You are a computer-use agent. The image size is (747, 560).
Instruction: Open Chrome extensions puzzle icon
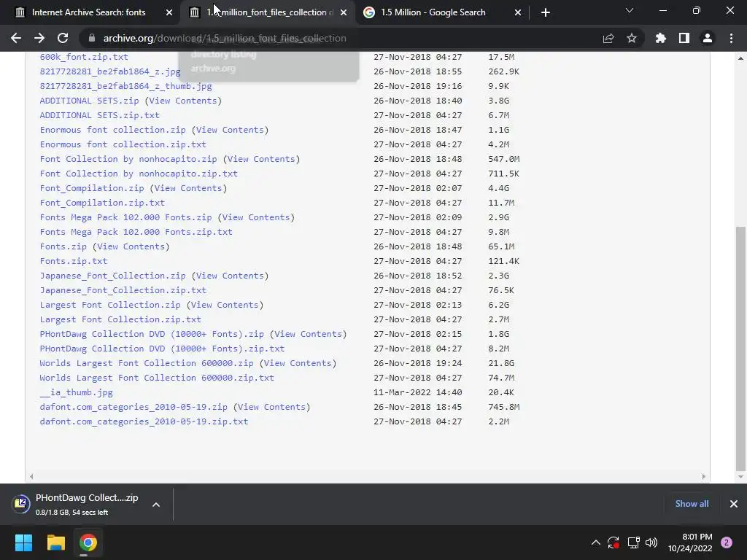click(661, 38)
